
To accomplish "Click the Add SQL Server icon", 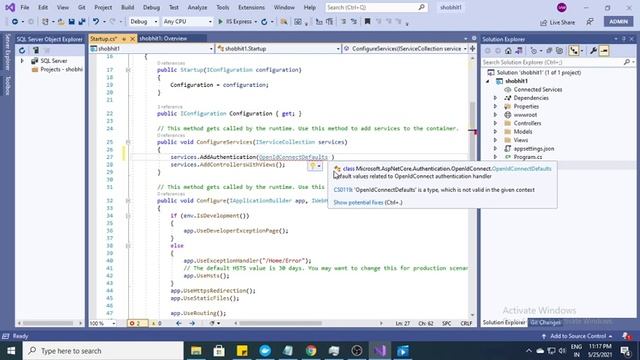I will [x=36, y=50].
